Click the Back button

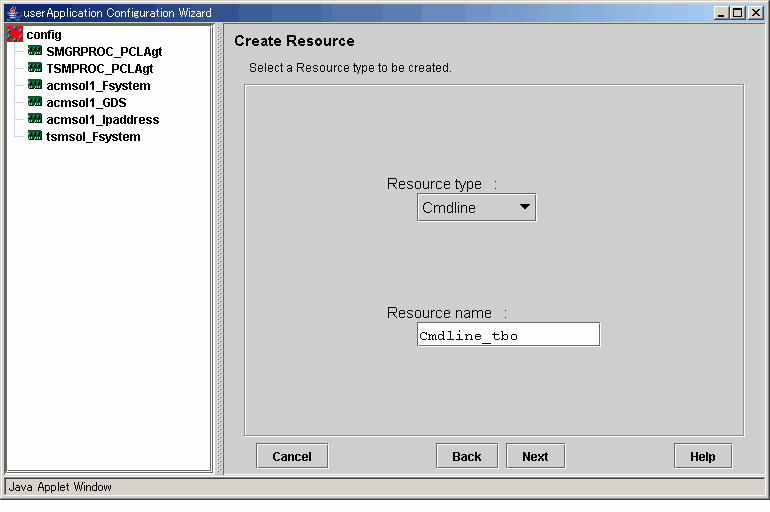(467, 457)
